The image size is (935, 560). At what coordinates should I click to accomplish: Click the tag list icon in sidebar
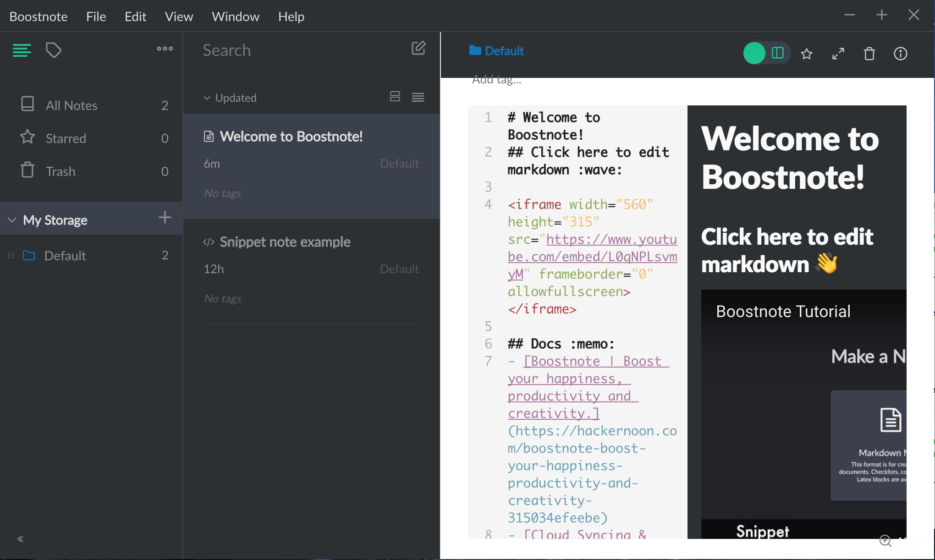(54, 50)
